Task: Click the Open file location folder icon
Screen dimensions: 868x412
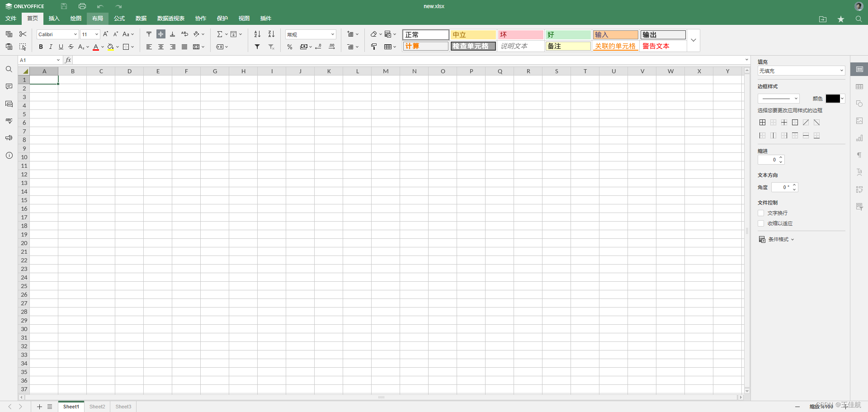Action: click(823, 19)
